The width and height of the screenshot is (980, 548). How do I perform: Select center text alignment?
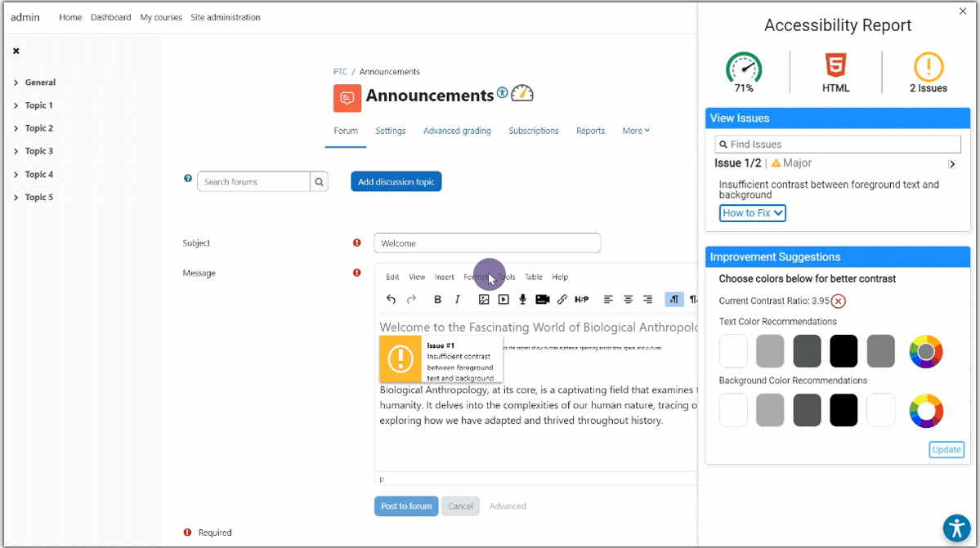628,300
